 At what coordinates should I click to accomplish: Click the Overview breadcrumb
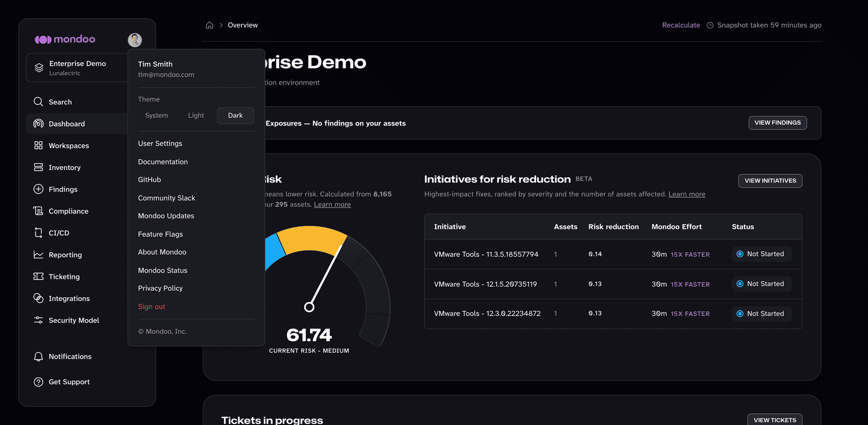click(x=242, y=25)
